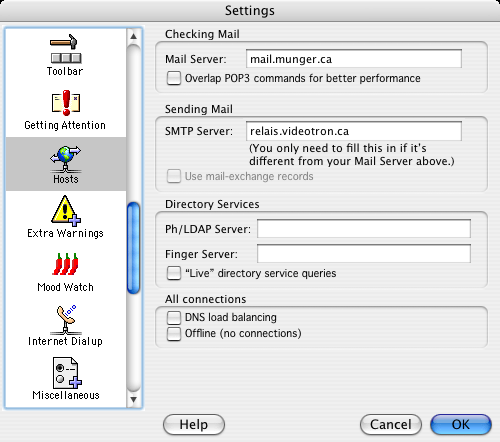
Task: Open the Toolbar settings category
Action: (x=65, y=55)
